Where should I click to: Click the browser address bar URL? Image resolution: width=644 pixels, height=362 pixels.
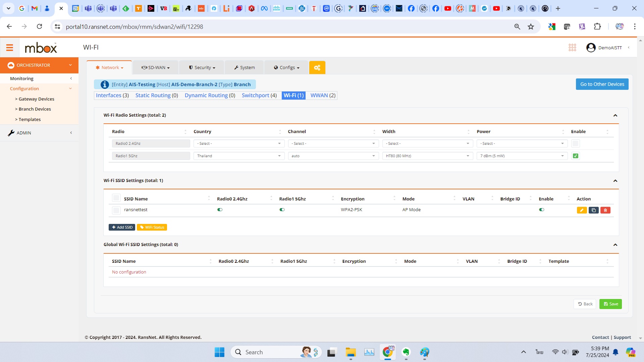pyautogui.click(x=134, y=26)
